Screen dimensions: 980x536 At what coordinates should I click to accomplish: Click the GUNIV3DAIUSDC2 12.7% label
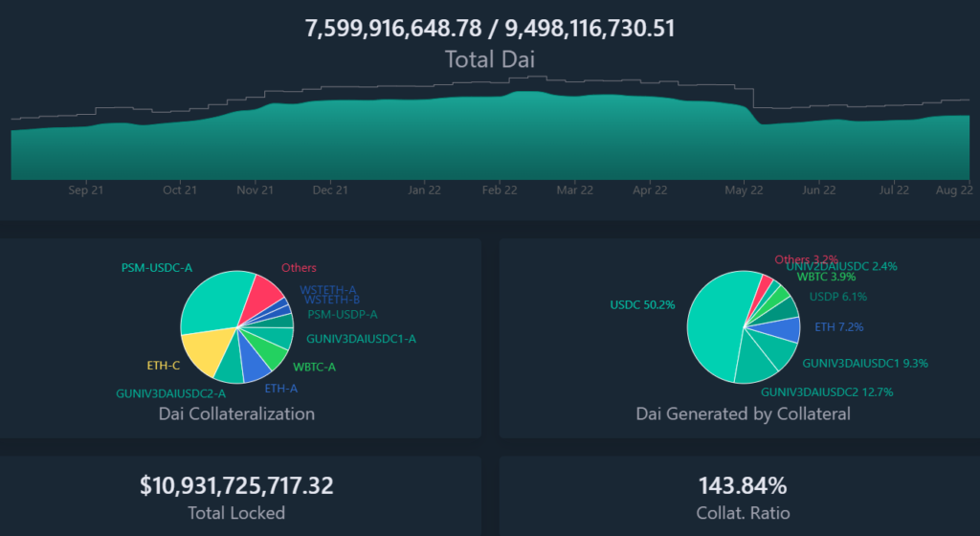click(x=825, y=391)
